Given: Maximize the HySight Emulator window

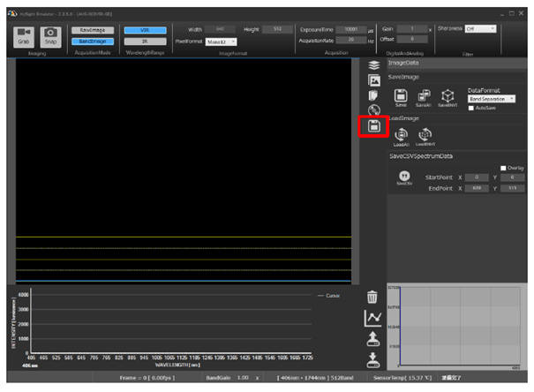Looking at the screenshot, I should click(x=512, y=13).
